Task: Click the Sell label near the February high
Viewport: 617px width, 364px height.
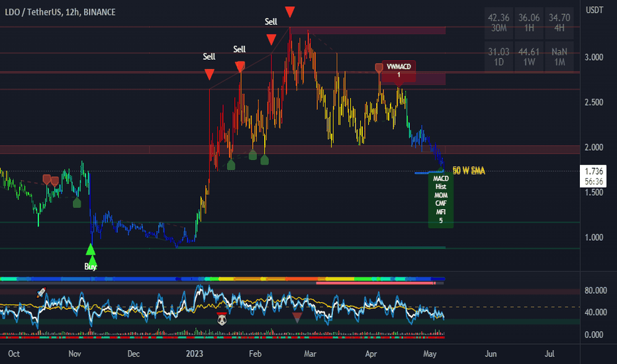Action: click(271, 22)
